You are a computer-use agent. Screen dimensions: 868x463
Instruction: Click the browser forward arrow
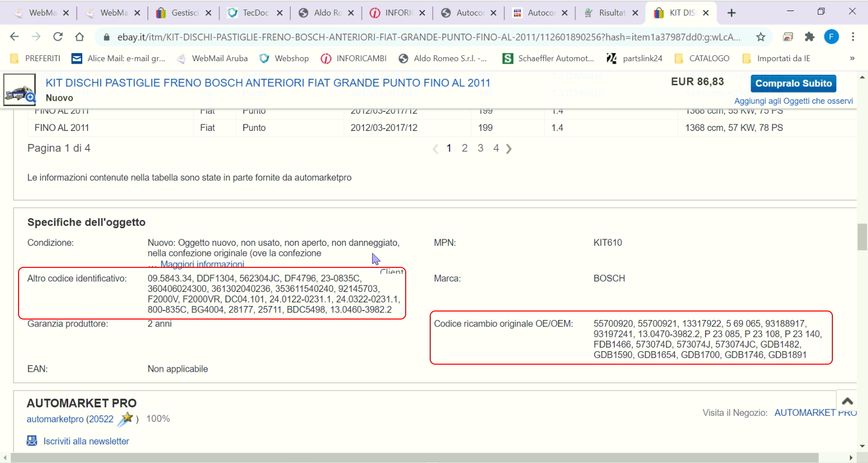click(x=36, y=37)
